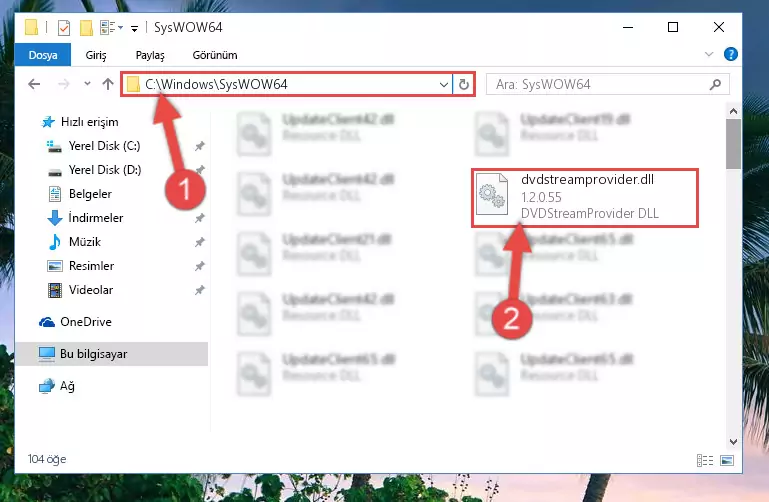
Task: Expand the address bar history dropdown
Action: pyautogui.click(x=444, y=84)
